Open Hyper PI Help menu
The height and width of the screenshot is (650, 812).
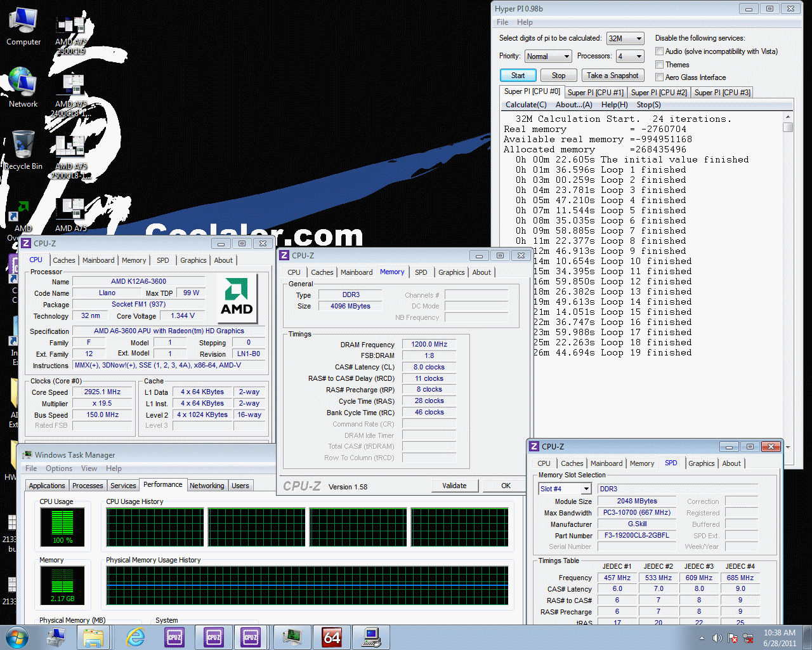click(x=525, y=22)
